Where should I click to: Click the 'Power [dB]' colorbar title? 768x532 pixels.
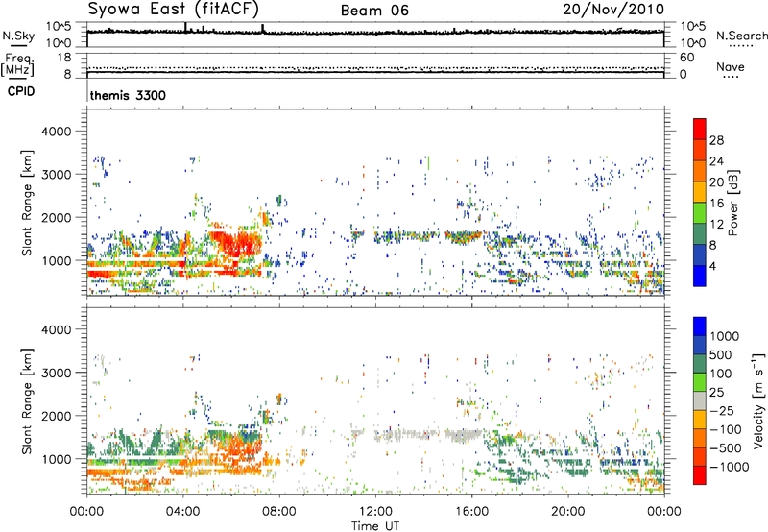733,203
